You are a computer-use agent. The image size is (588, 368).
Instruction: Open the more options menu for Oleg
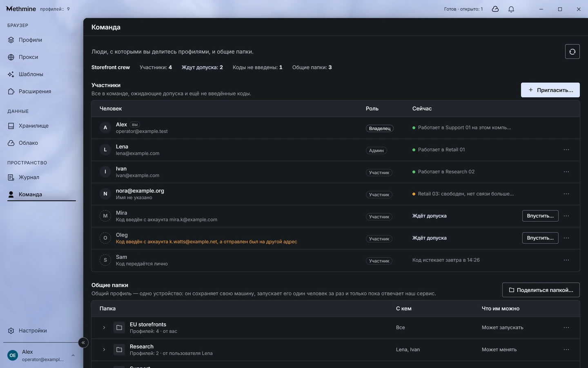click(x=566, y=238)
